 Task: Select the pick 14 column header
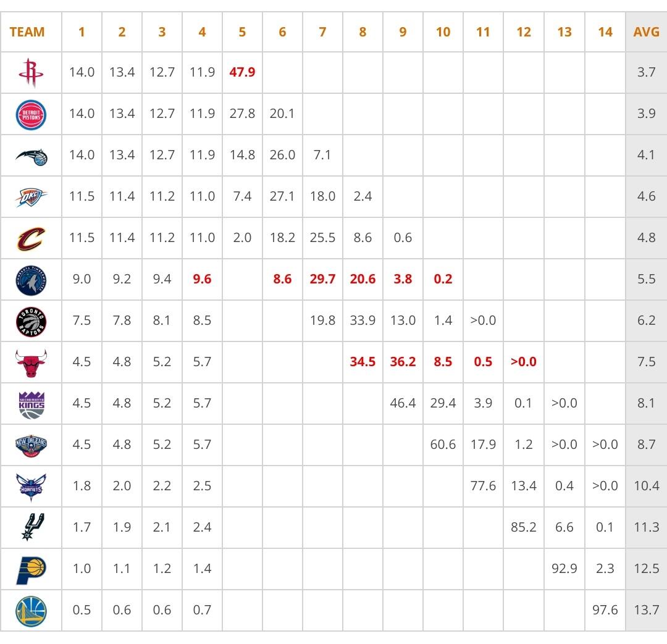click(605, 32)
